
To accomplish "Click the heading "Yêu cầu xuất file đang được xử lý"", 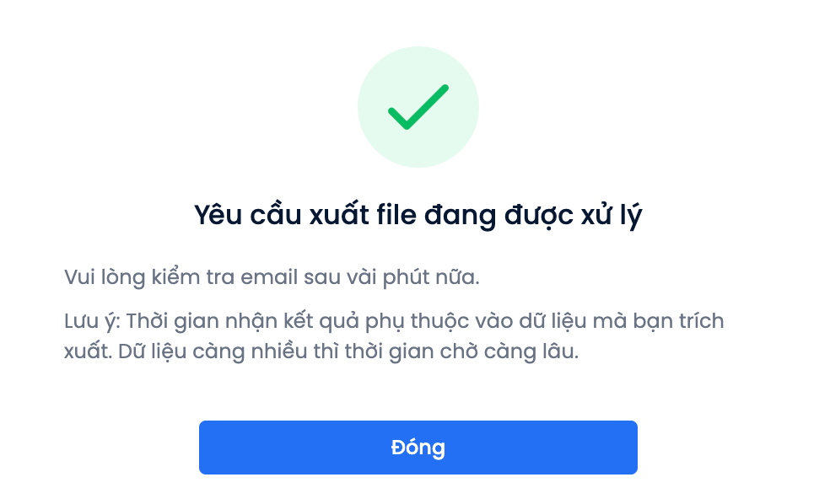I will point(418,216).
